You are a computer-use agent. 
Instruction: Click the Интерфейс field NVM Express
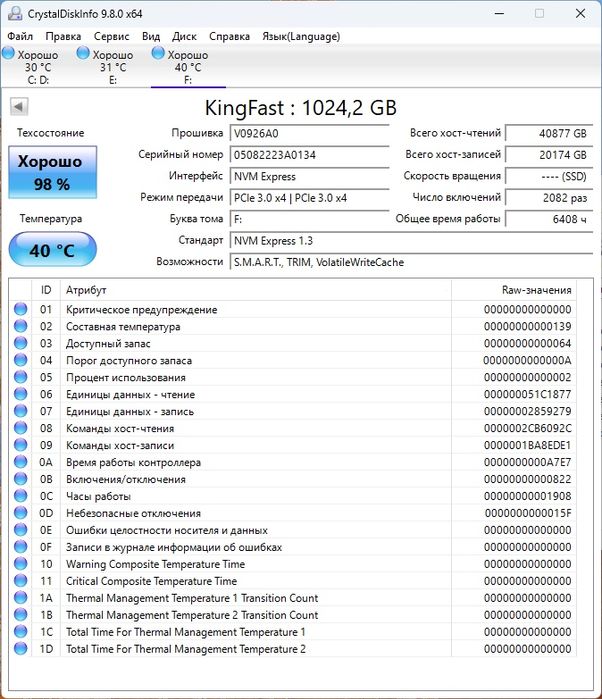coord(309,176)
